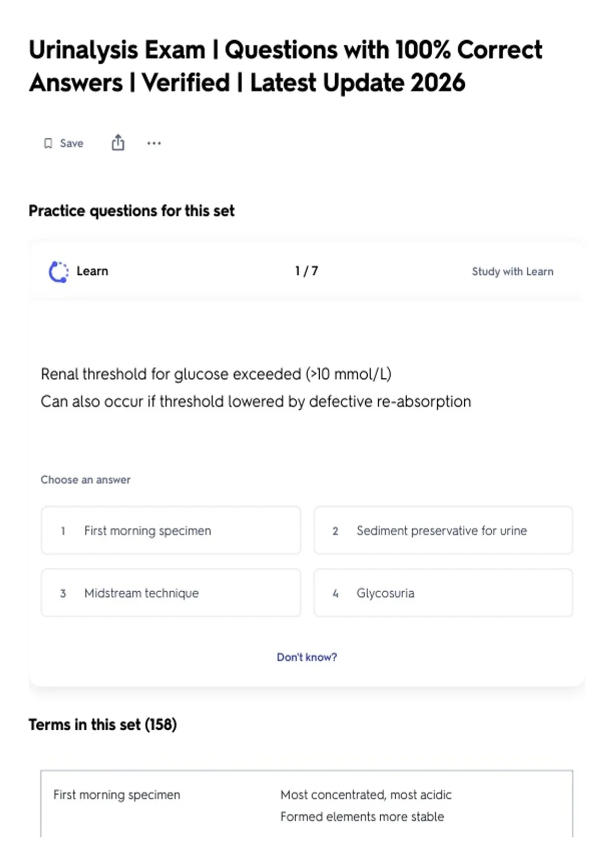
Task: Click 'Terms in this set (158)' heading
Action: pyautogui.click(x=103, y=725)
